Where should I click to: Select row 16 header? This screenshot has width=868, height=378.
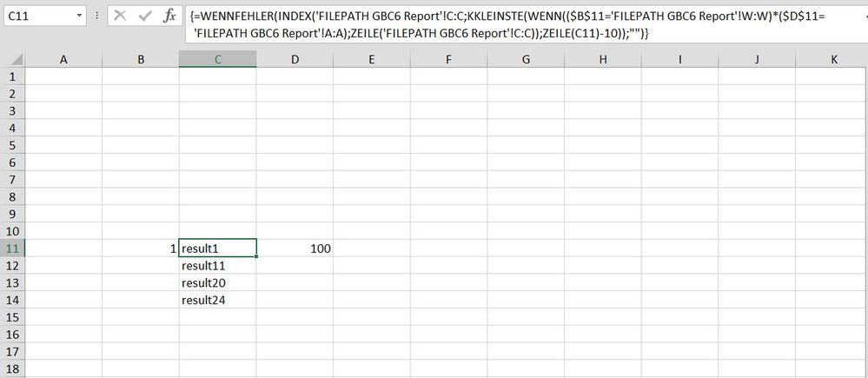coord(12,335)
